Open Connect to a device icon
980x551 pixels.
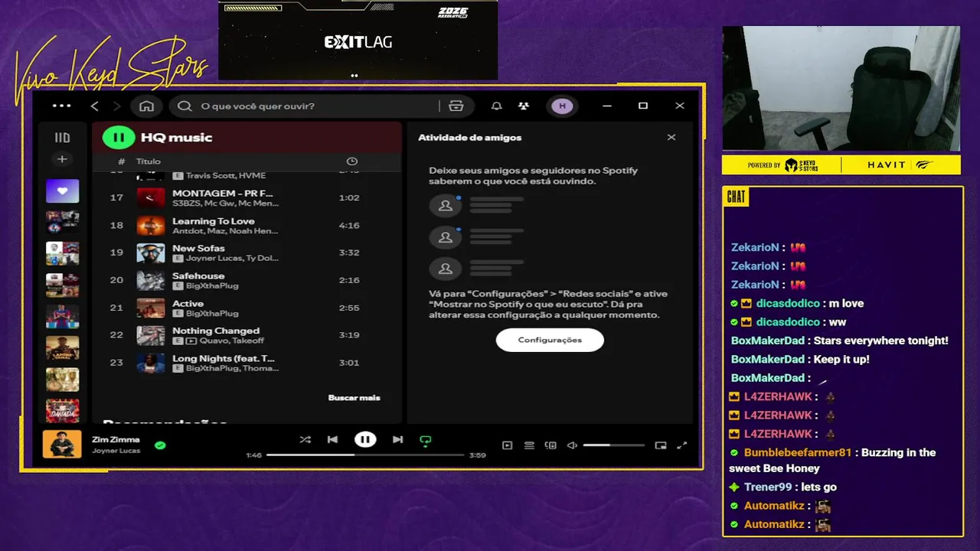[550, 445]
